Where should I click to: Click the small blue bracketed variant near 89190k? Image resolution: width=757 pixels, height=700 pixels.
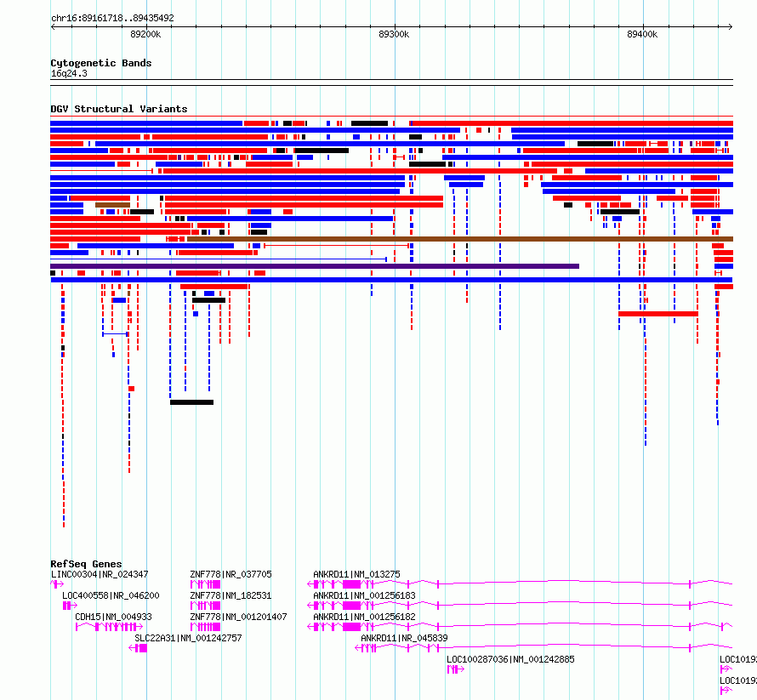click(x=116, y=334)
